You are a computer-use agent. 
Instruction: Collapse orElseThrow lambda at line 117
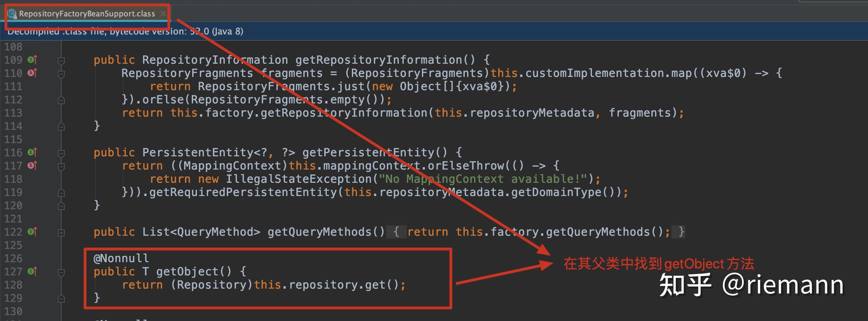61,167
